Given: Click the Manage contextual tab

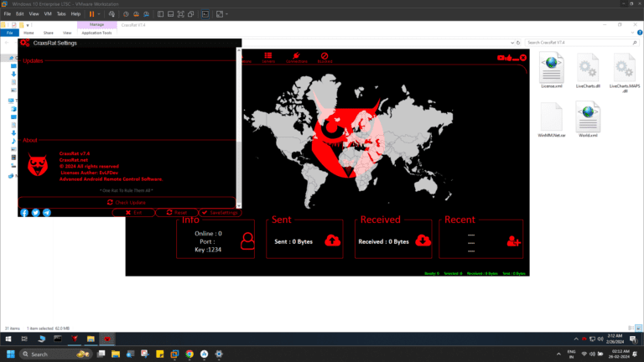Looking at the screenshot, I should pos(97,24).
